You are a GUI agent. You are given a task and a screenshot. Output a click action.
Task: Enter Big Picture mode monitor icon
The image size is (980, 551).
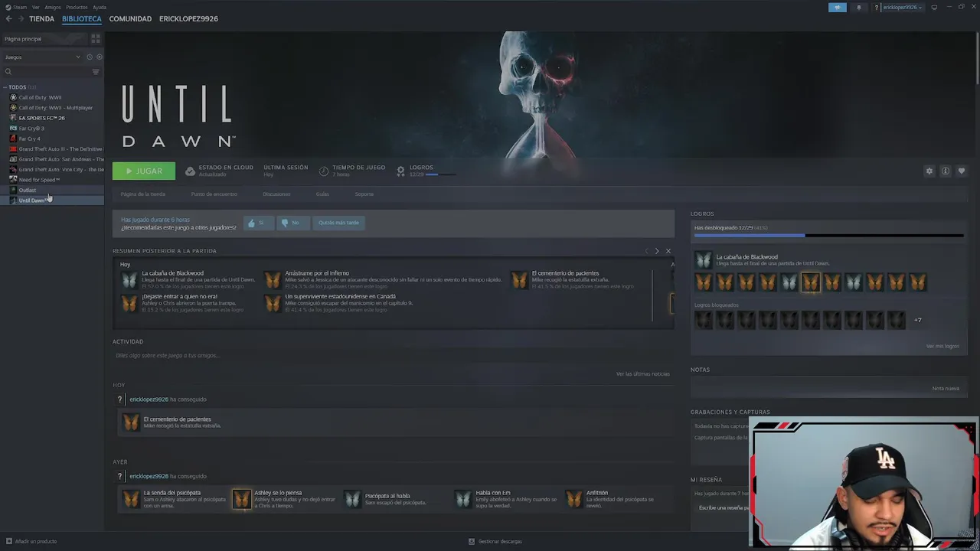pyautogui.click(x=934, y=7)
